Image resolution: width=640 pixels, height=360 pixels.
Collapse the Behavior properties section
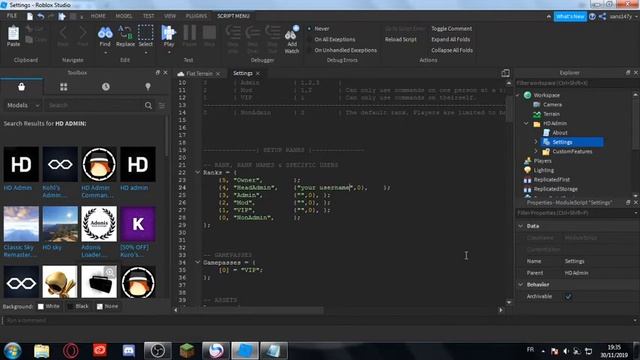[x=521, y=284]
